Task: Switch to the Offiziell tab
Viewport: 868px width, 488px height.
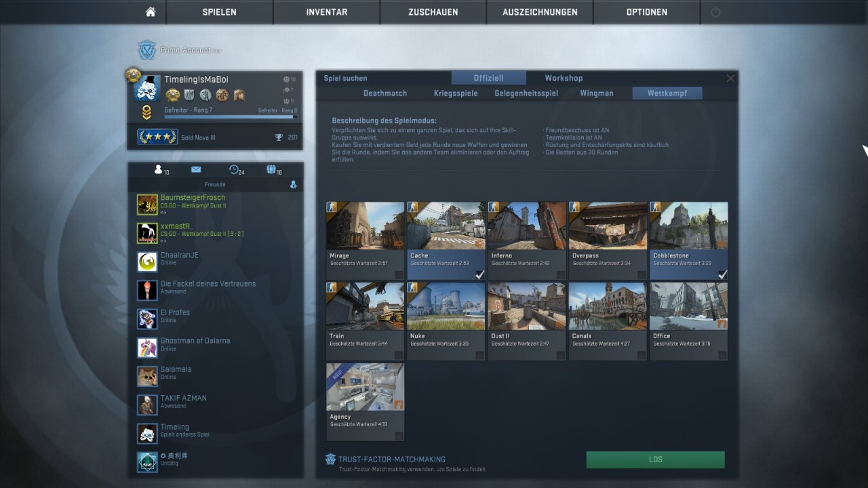Action: [488, 78]
